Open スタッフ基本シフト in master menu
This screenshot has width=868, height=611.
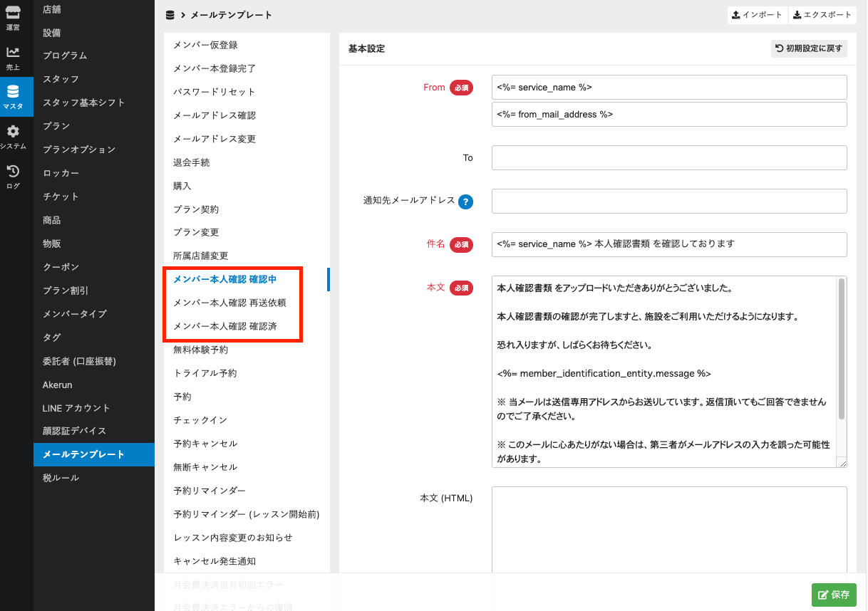click(x=83, y=103)
